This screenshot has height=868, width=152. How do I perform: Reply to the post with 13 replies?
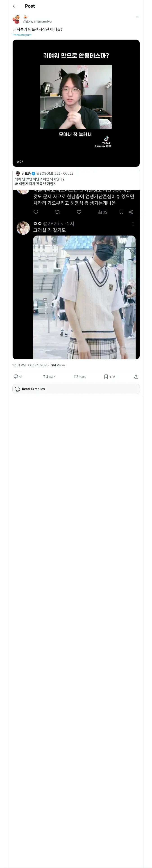click(16, 376)
